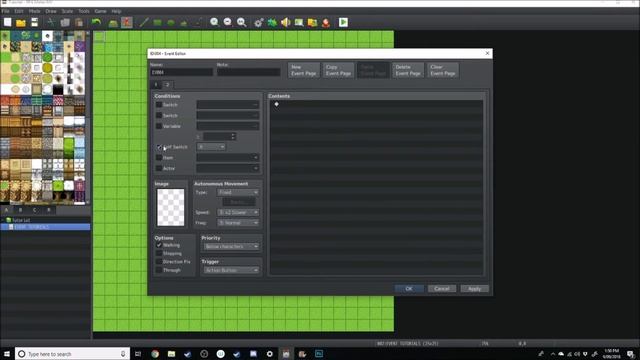Open the File menu

pyautogui.click(x=5, y=11)
